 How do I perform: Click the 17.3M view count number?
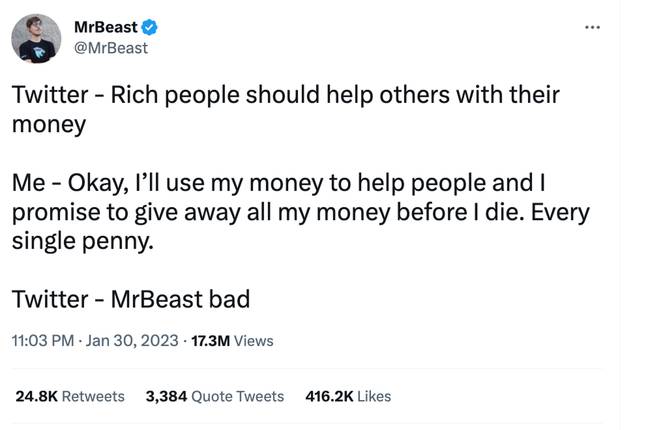point(210,341)
